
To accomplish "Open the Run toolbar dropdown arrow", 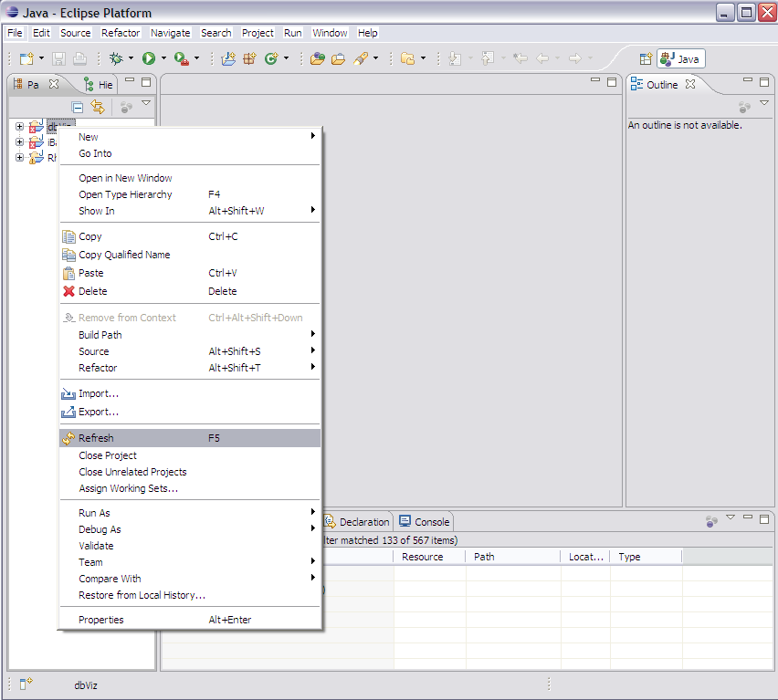I will coord(163,58).
